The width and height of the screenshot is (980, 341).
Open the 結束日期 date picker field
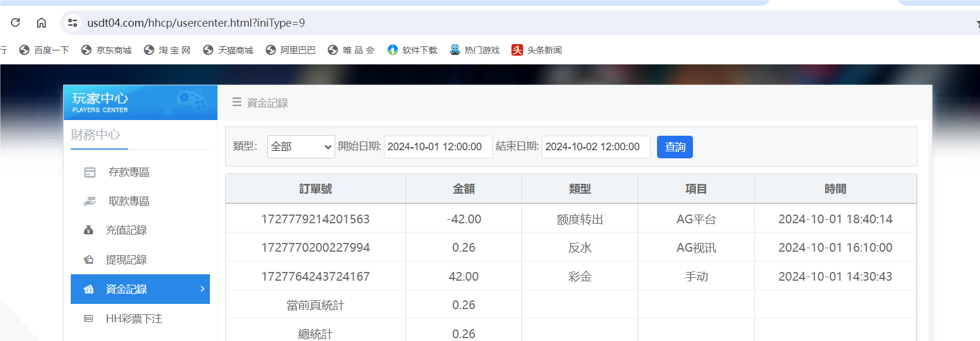pyautogui.click(x=596, y=147)
